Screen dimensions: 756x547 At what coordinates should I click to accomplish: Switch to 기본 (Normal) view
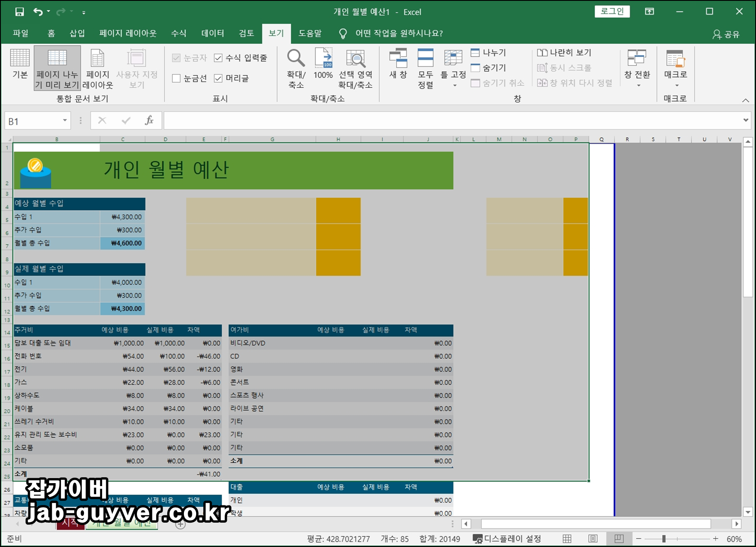(20, 64)
